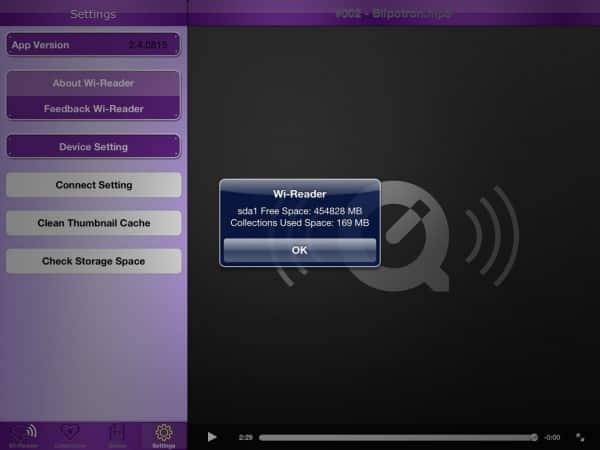Tap Clean Thumbnail Cache
The width and height of the screenshot is (600, 450).
pos(94,223)
